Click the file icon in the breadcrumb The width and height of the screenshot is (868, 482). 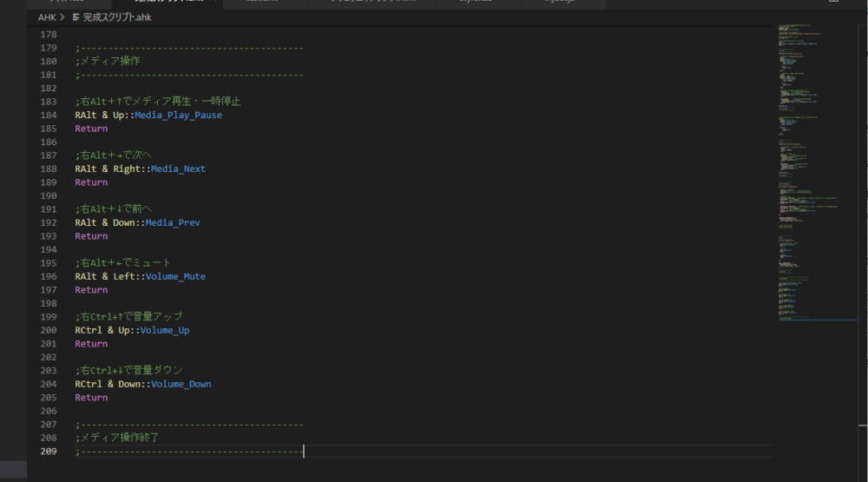click(76, 17)
